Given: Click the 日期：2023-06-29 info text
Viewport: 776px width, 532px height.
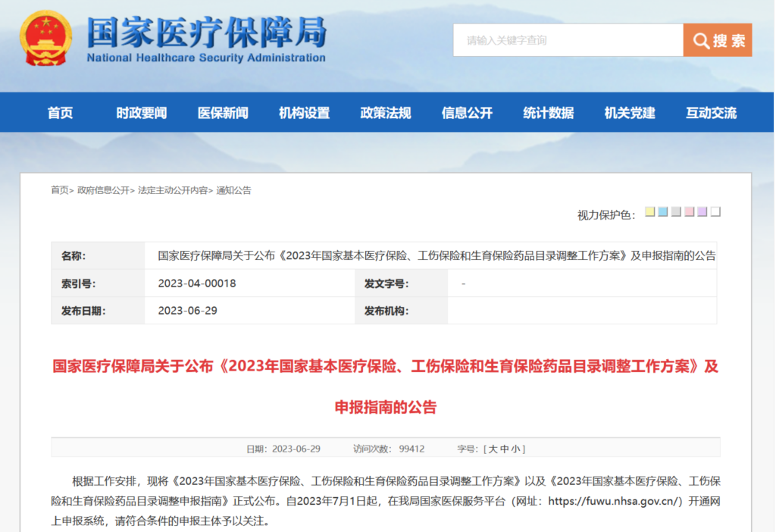Looking at the screenshot, I should [x=283, y=449].
